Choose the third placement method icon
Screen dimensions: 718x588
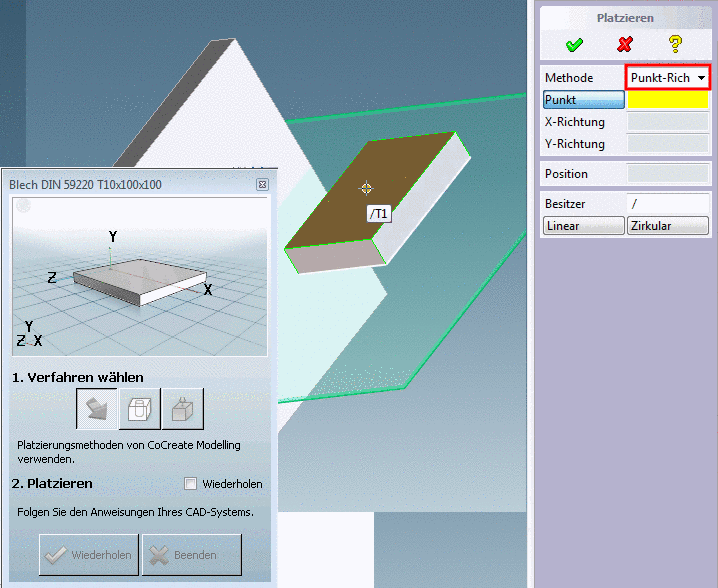point(182,408)
